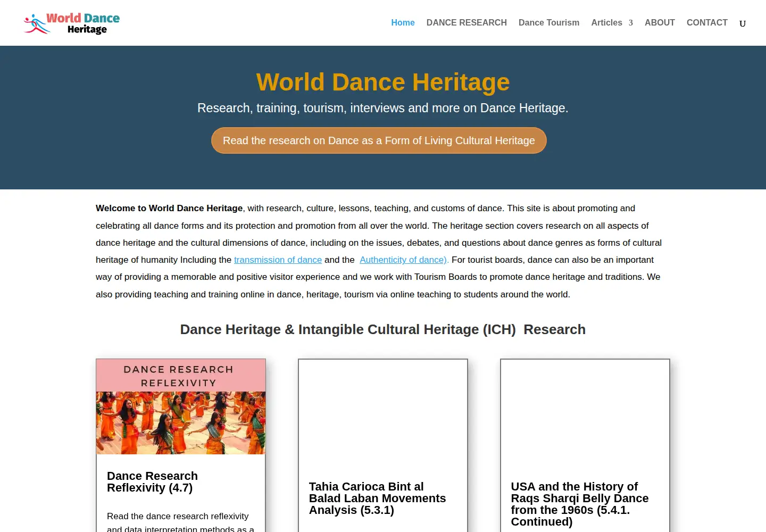Open the Dance Research Reflexivity (4.7) title
The image size is (766, 532).
(x=152, y=482)
